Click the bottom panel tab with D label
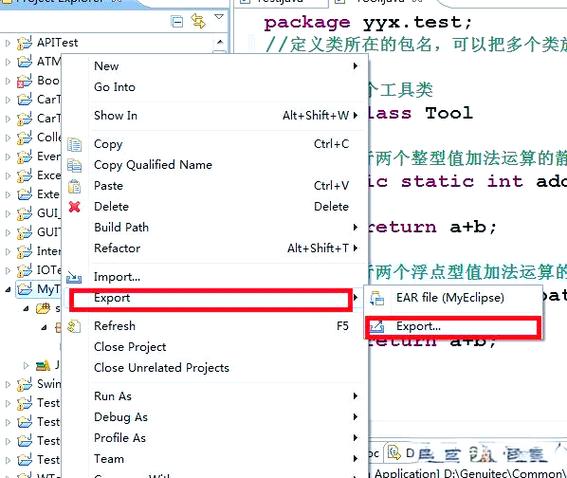Image resolution: width=567 pixels, height=478 pixels. click(401, 453)
